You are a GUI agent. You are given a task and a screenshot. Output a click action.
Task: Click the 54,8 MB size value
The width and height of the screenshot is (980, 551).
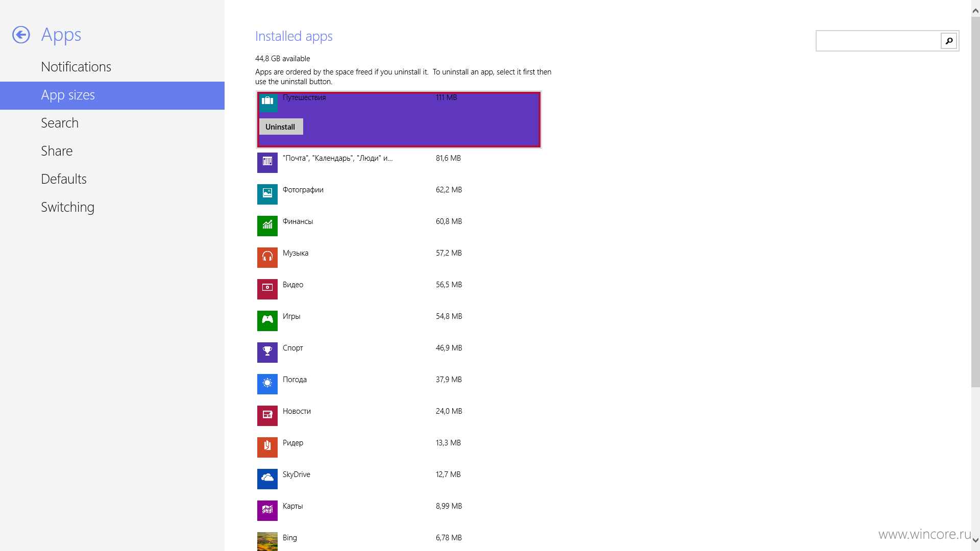[449, 316]
